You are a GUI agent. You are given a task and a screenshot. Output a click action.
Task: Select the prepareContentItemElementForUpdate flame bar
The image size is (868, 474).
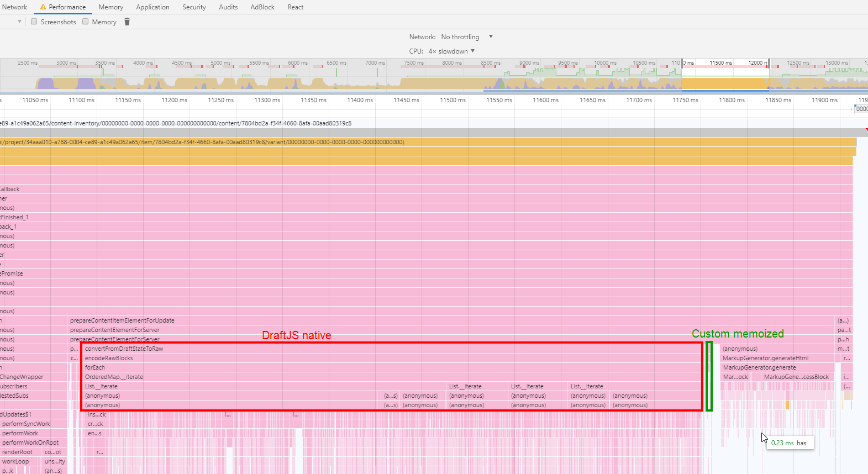(451, 320)
